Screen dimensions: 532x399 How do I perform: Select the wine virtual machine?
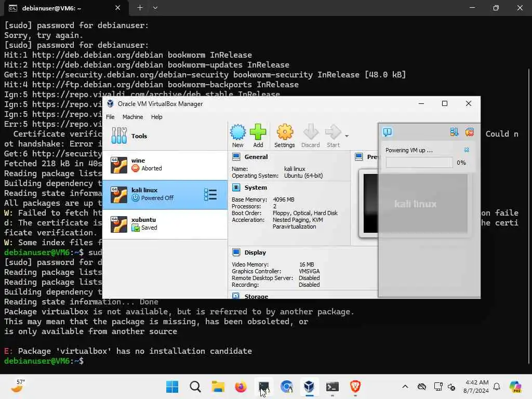[x=165, y=165]
